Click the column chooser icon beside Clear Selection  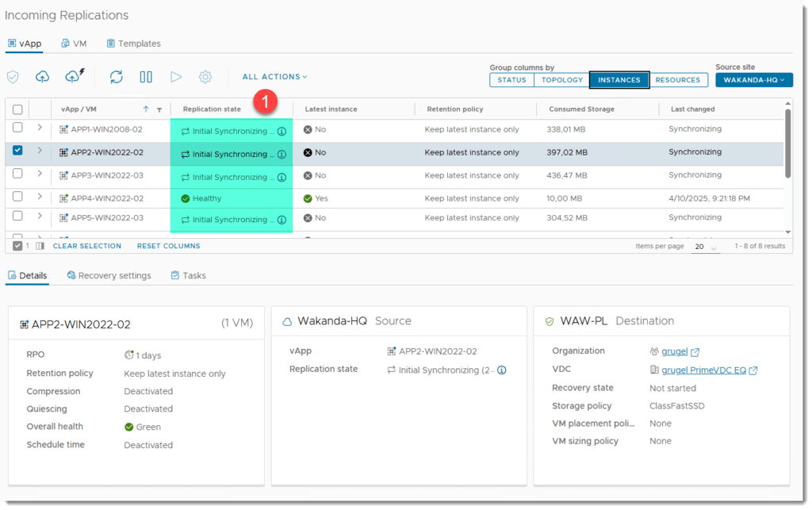click(40, 246)
